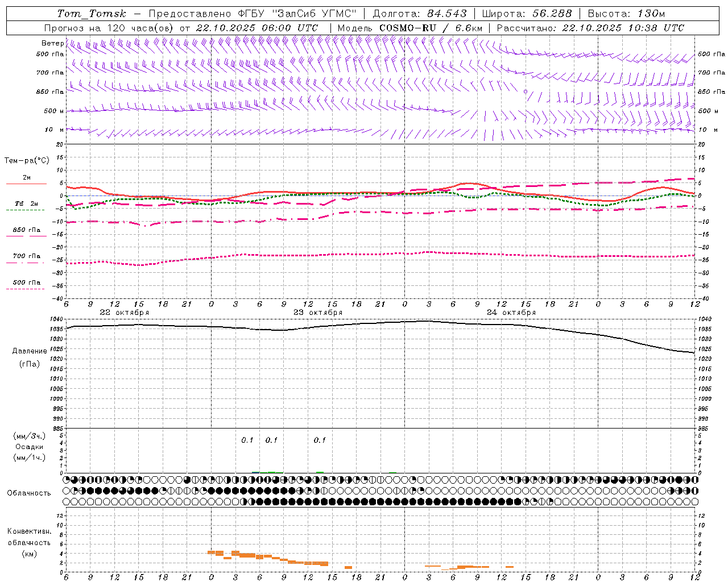
Task: Click the 850 гПа temperature legend entry
Action: (27, 230)
